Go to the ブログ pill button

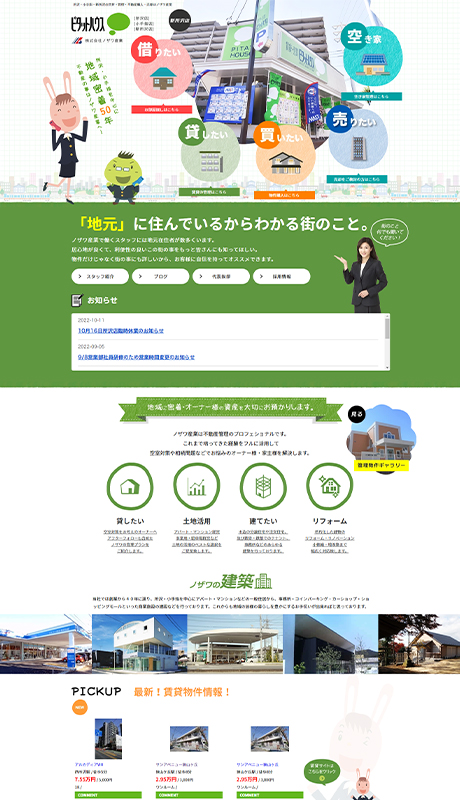160,276
